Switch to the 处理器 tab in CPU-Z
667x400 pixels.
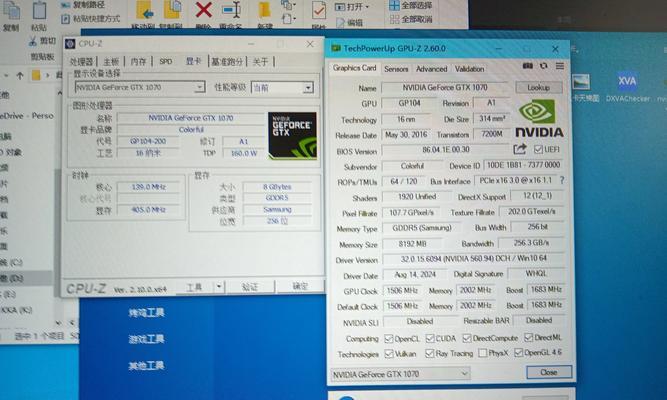(x=81, y=62)
